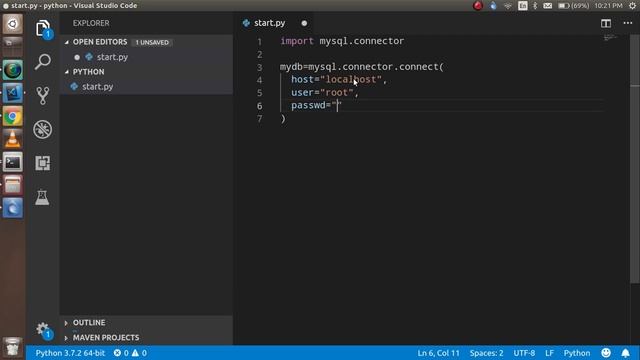The height and width of the screenshot is (360, 640).
Task: Open the Terminal from the launcher
Action: pos(13,163)
